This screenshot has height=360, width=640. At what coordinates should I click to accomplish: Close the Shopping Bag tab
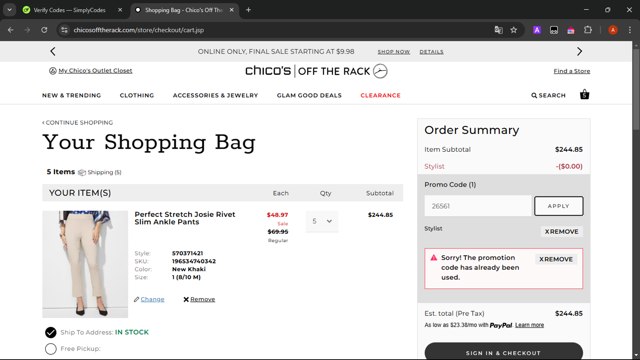point(231,10)
